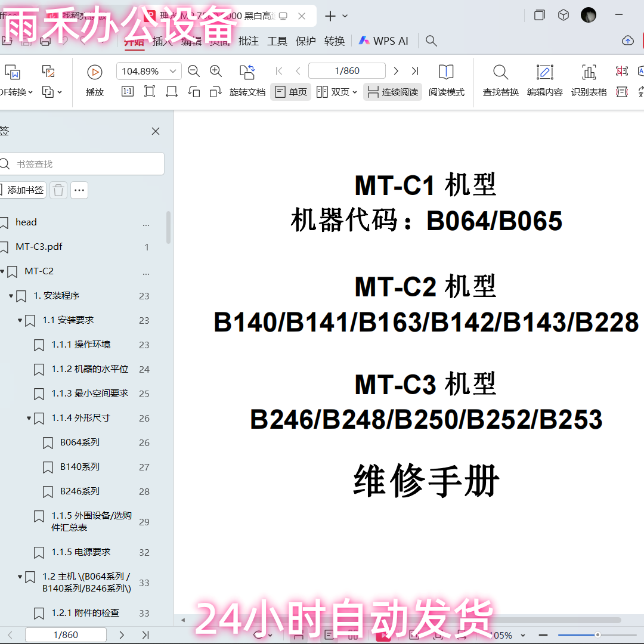
Task: Open 编辑内容 edit content tool
Action: [x=544, y=80]
